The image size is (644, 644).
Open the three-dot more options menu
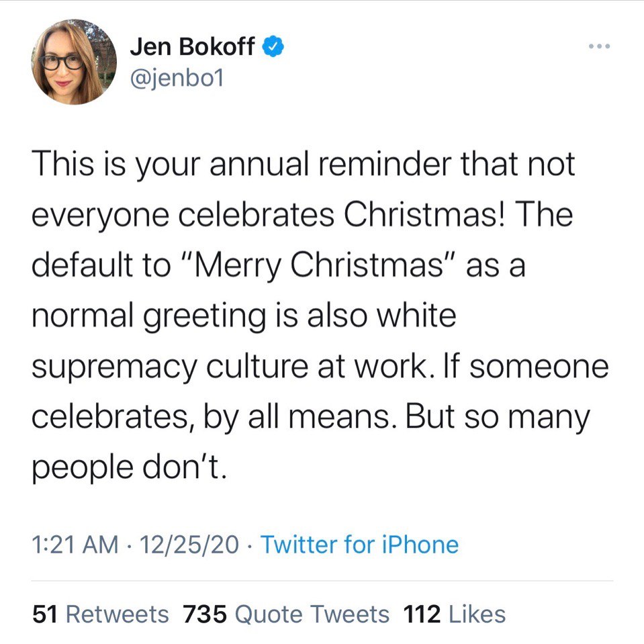[x=599, y=46]
